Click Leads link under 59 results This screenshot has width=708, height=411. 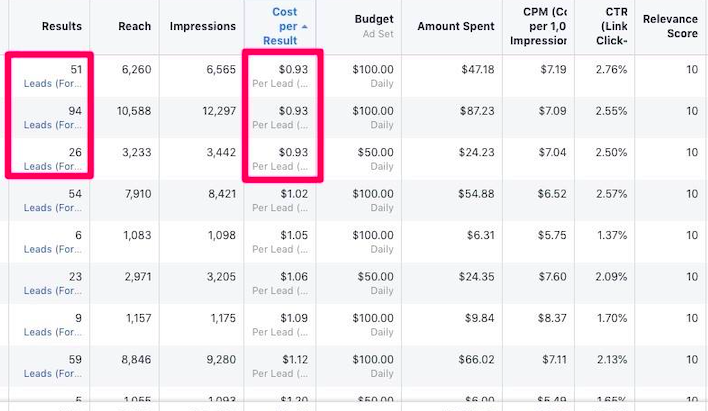pyautogui.click(x=53, y=374)
